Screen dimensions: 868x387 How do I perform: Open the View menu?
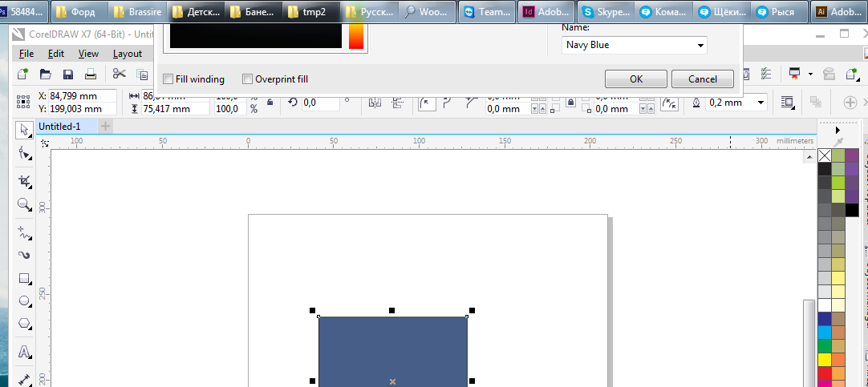88,54
